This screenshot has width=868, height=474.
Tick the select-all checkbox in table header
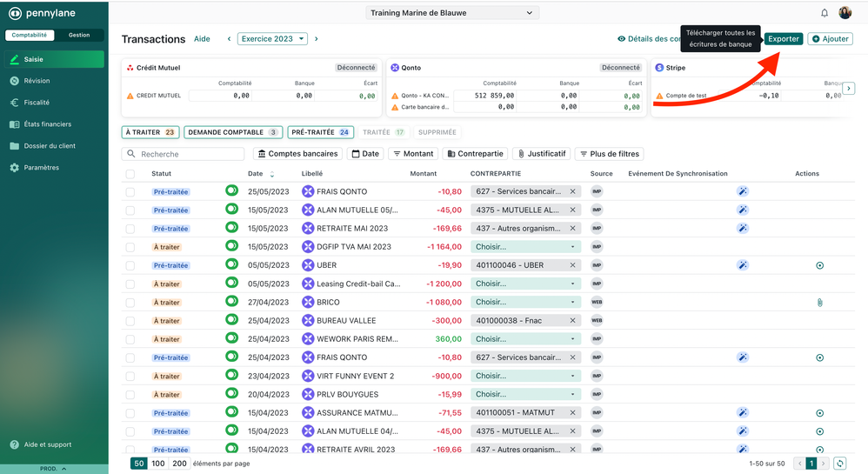pos(130,174)
